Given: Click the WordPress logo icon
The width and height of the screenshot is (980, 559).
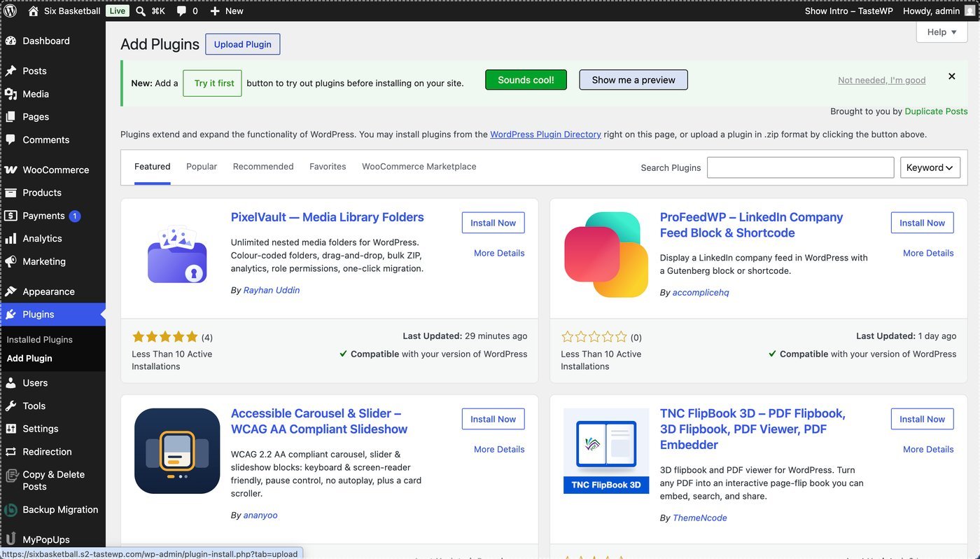Looking at the screenshot, I should pyautogui.click(x=10, y=11).
